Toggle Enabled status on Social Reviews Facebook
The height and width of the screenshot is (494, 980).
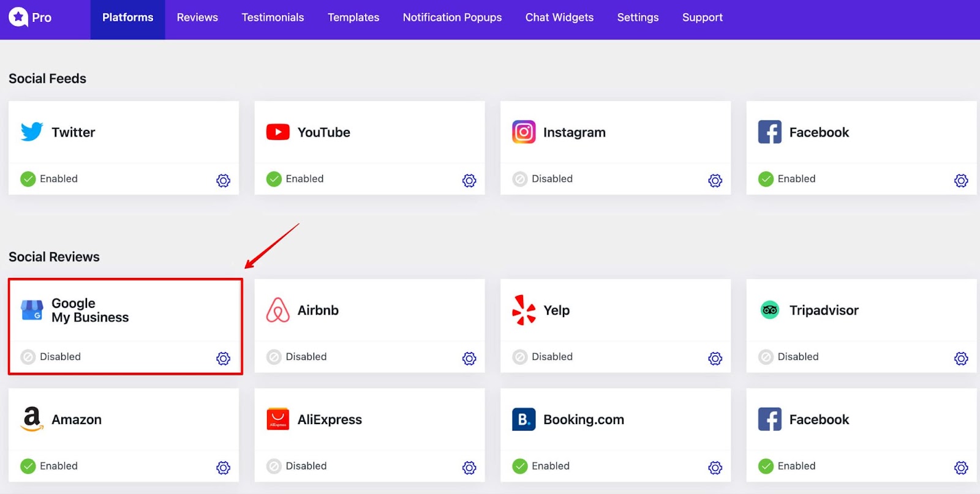tap(787, 466)
